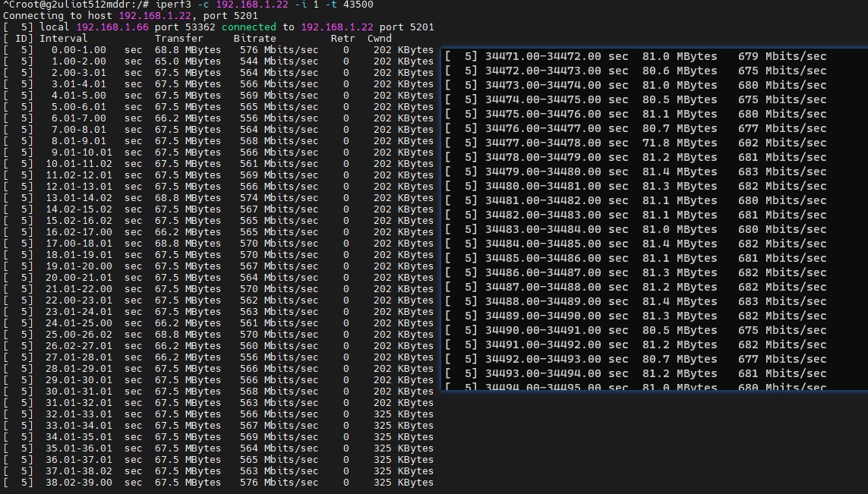The image size is (868, 494).
Task: Select the 34490.00-34491.00 interval entry
Action: (x=543, y=330)
